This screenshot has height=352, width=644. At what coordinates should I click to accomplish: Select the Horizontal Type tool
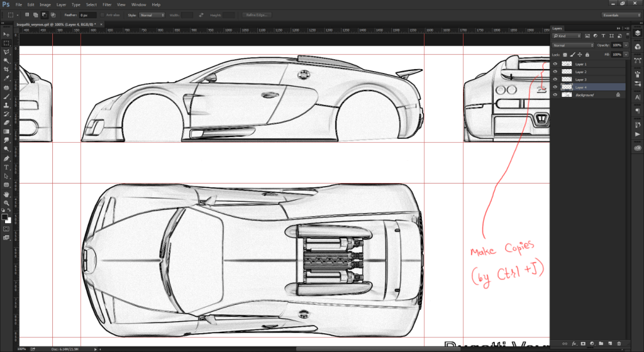pos(6,167)
